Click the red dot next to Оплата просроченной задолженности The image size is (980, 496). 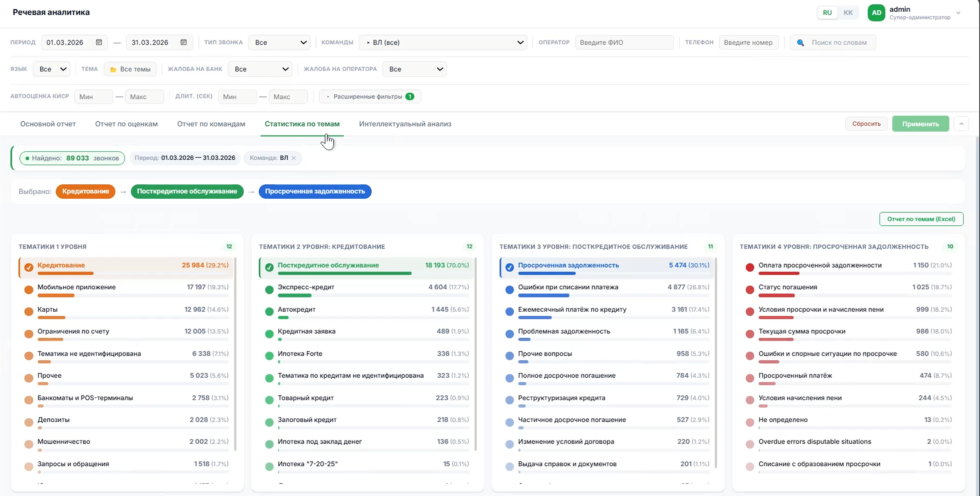point(750,267)
